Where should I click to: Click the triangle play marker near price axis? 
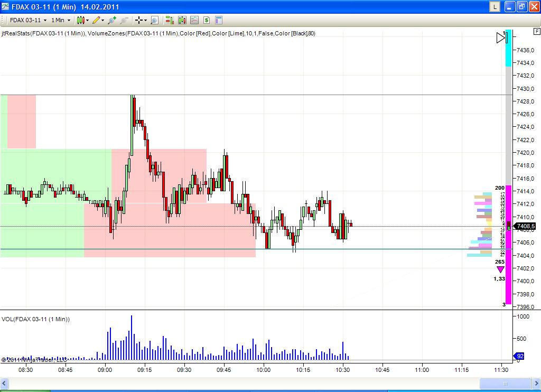(501, 38)
